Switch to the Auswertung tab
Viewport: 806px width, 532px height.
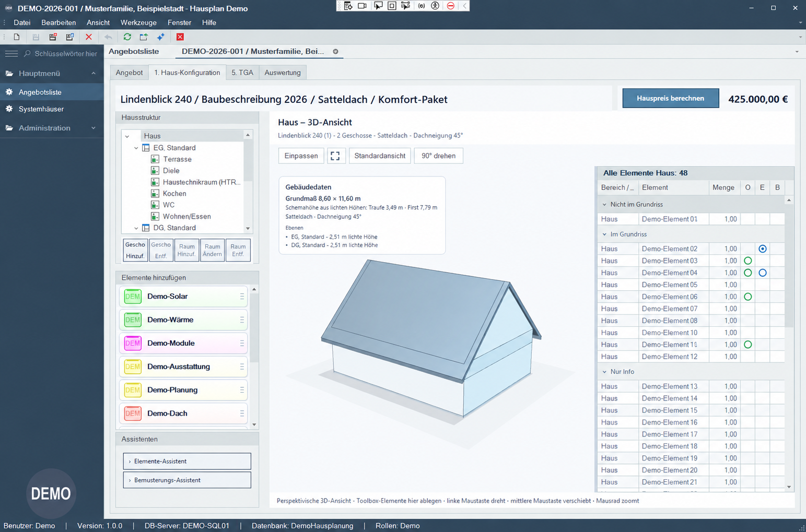pyautogui.click(x=283, y=73)
